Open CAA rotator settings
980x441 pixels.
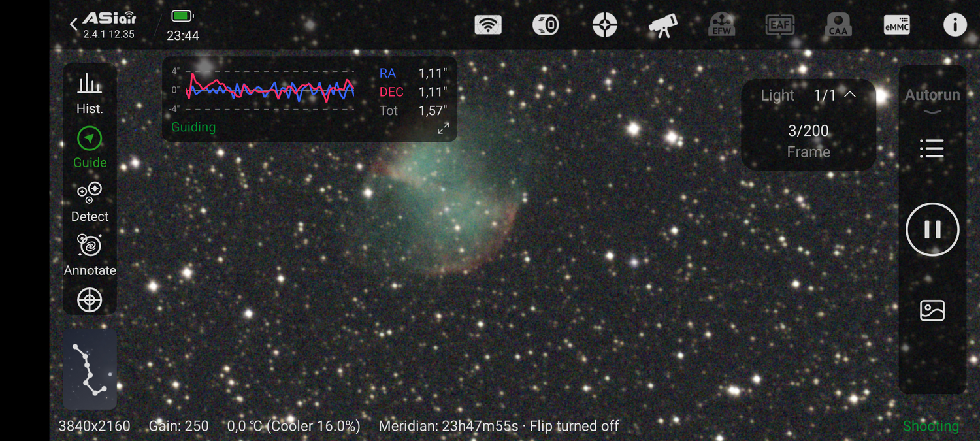point(838,25)
